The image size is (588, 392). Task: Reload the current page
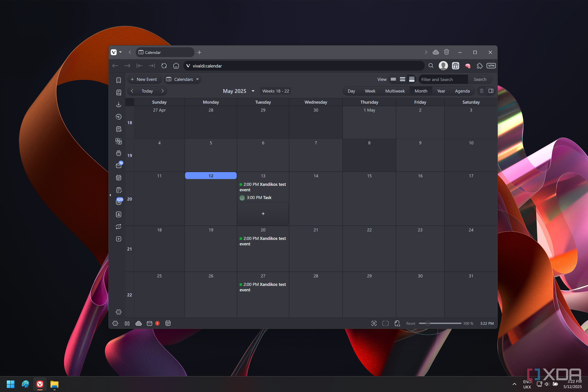click(x=164, y=66)
